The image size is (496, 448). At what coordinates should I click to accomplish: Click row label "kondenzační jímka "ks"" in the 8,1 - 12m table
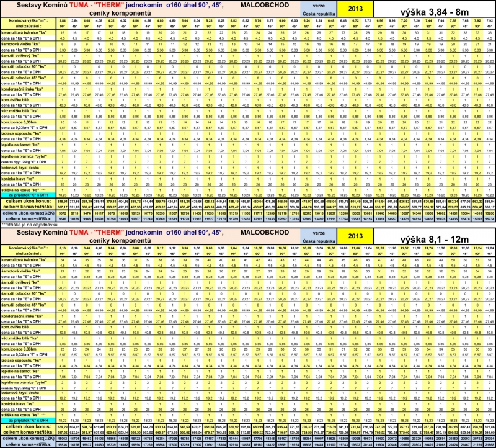[22, 316]
